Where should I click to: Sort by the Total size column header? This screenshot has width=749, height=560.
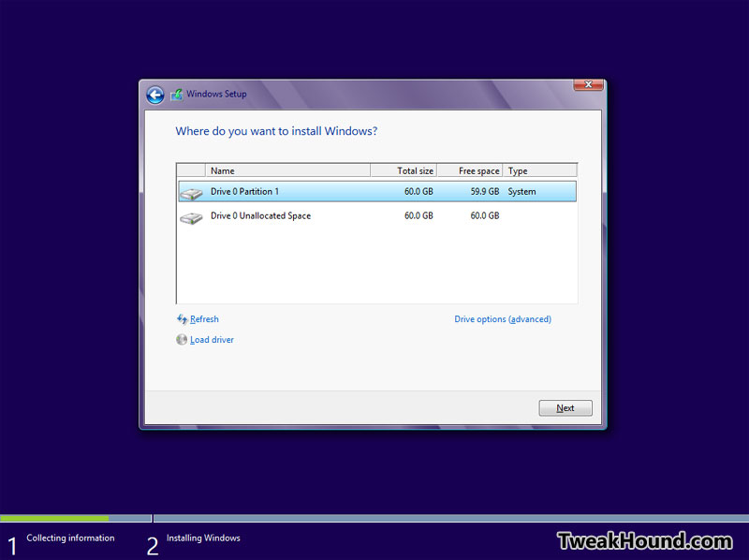coord(404,170)
